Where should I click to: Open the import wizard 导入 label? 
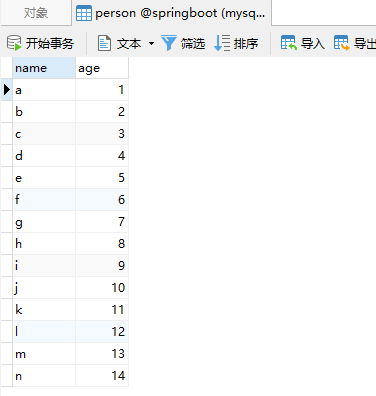(313, 44)
